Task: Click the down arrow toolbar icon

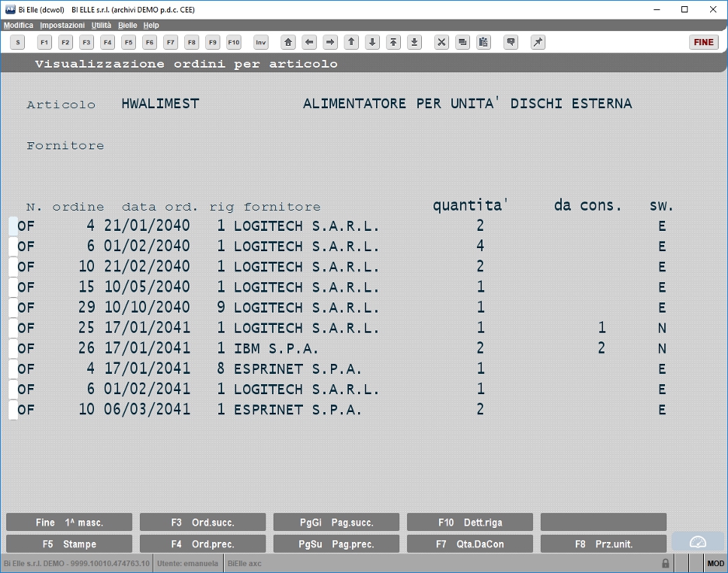Action: 372,42
